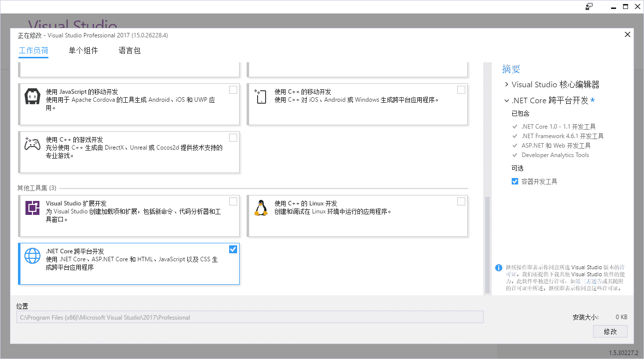Click the 摘要 summary heading

pyautogui.click(x=511, y=69)
